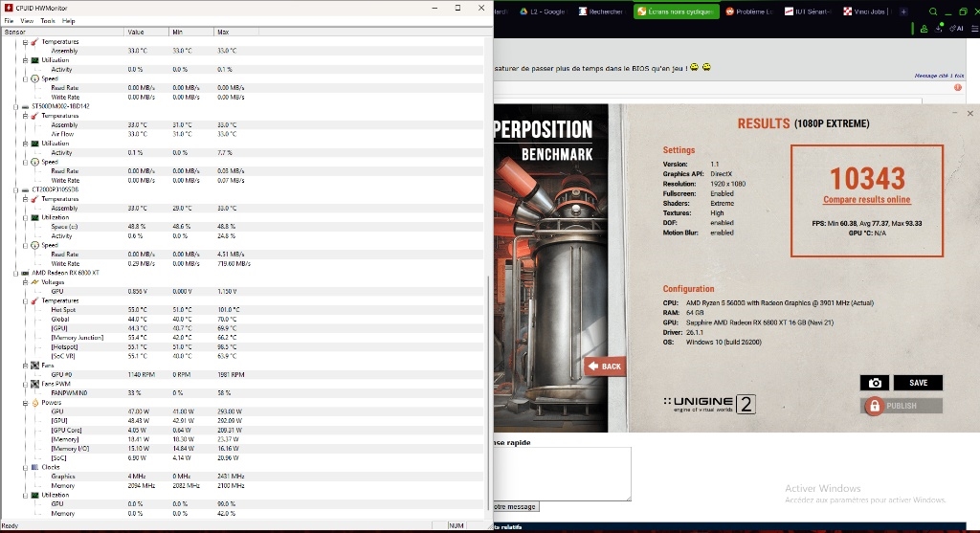Open the browser AI assistant button

956,28
